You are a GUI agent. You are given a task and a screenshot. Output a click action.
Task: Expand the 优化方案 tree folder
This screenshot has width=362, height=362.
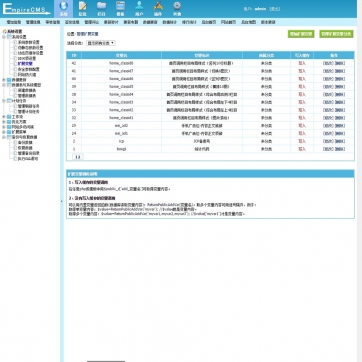pyautogui.click(x=4, y=122)
